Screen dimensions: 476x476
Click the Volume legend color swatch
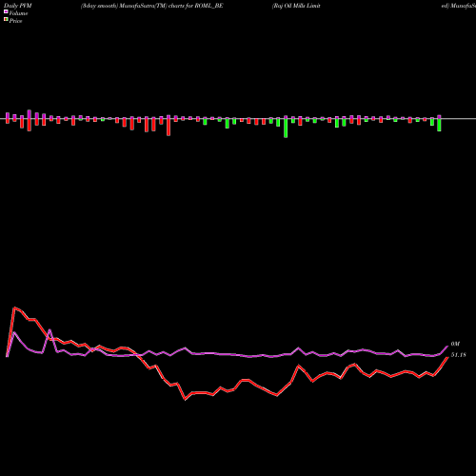(x=6, y=12)
